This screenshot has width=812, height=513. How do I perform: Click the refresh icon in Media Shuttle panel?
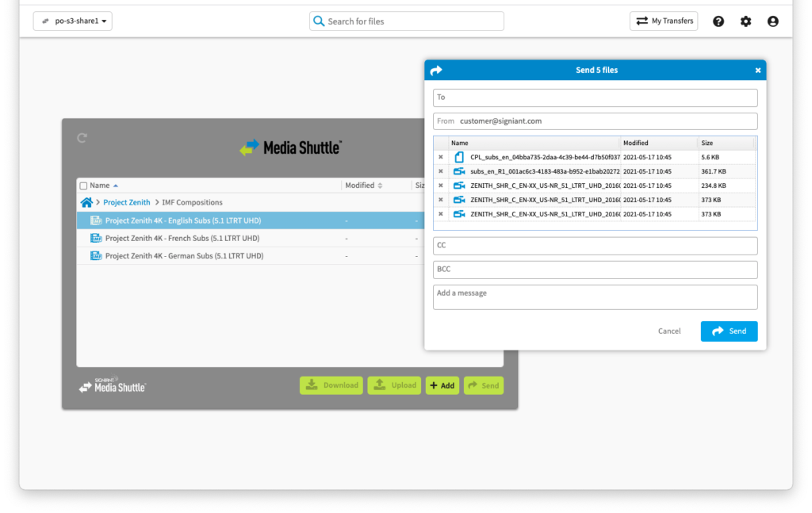(x=82, y=138)
